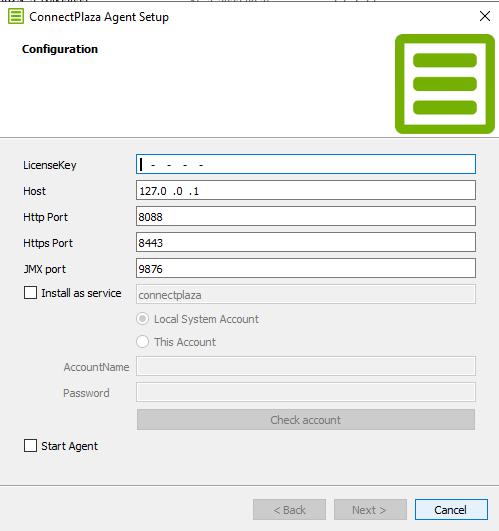Click the ConnectPlaza Agent Setup title text
This screenshot has width=499, height=531.
pyautogui.click(x=99, y=17)
